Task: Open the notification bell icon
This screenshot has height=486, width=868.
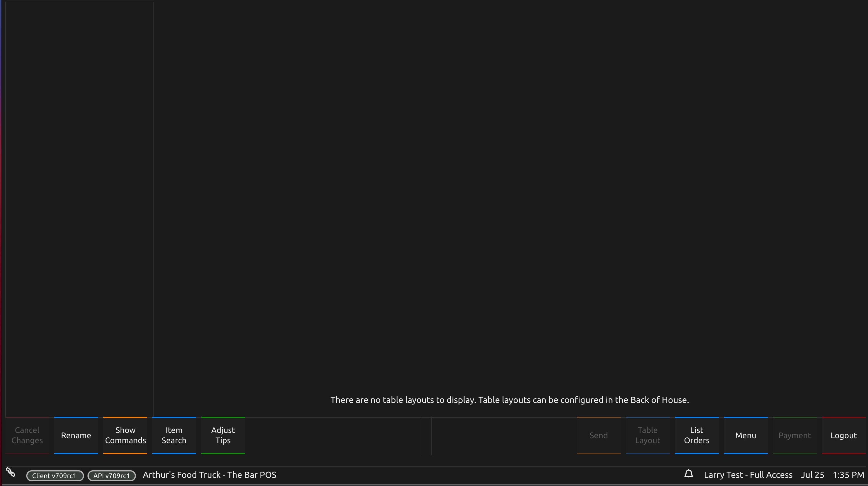Action: [689, 474]
